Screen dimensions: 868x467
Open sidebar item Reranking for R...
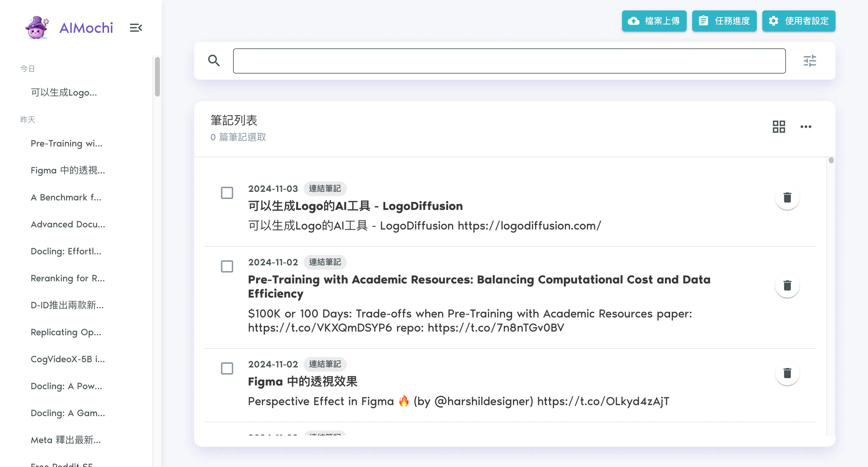point(67,279)
